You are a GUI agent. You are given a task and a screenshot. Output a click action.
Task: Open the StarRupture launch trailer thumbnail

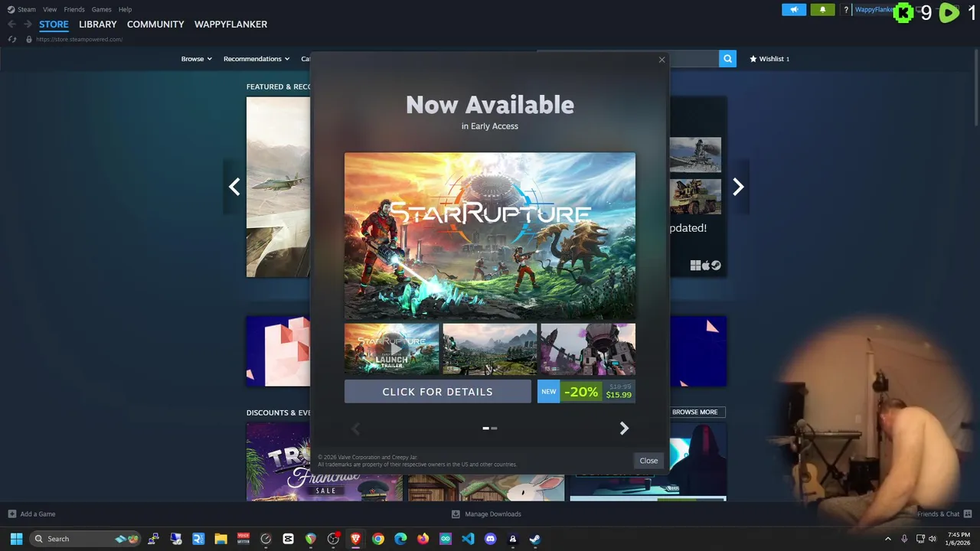391,349
